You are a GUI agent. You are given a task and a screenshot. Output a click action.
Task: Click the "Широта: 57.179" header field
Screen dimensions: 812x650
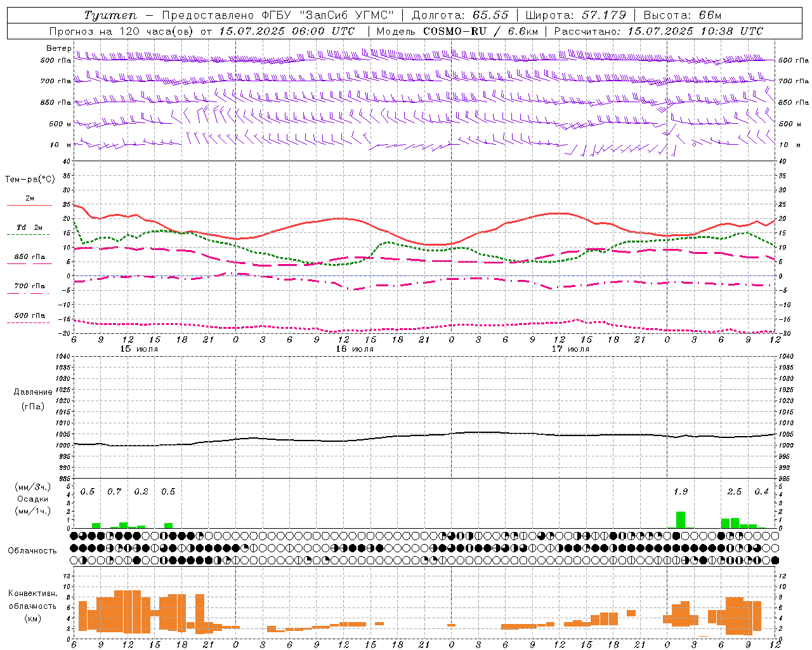[x=576, y=15]
